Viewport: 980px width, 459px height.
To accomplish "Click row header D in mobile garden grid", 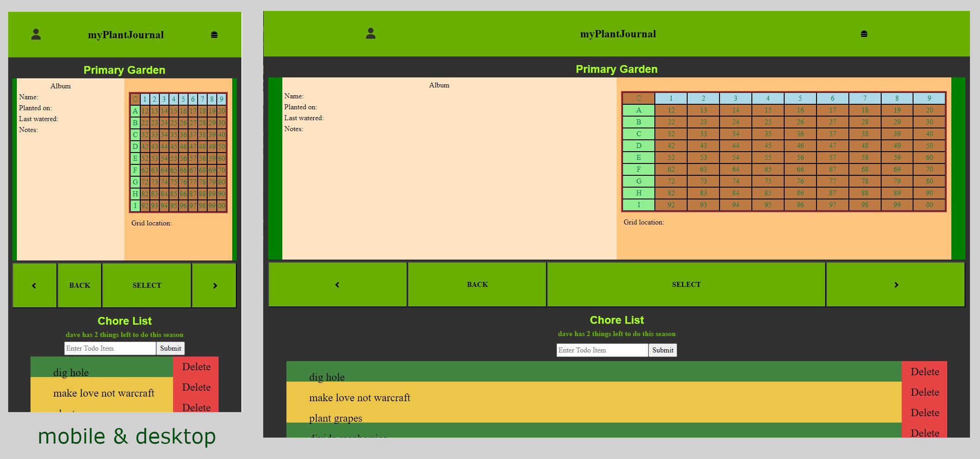I will pos(135,147).
